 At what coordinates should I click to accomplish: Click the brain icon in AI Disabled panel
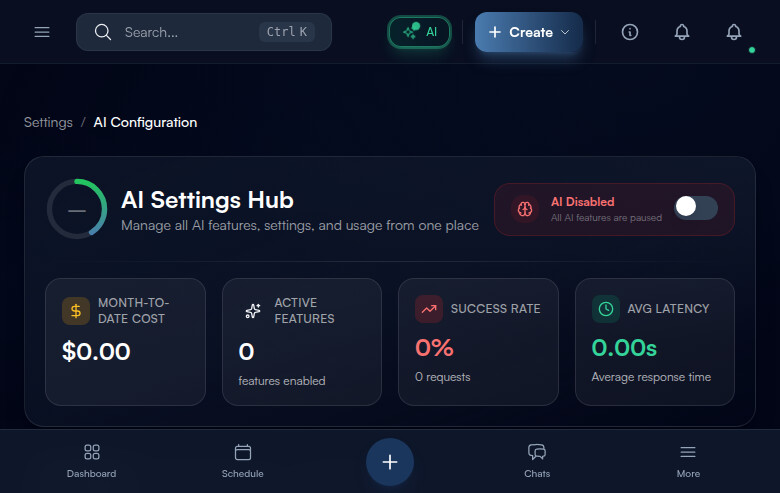coord(525,209)
